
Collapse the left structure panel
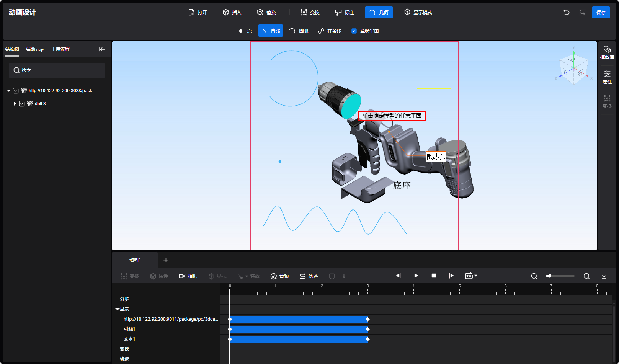(x=101, y=49)
